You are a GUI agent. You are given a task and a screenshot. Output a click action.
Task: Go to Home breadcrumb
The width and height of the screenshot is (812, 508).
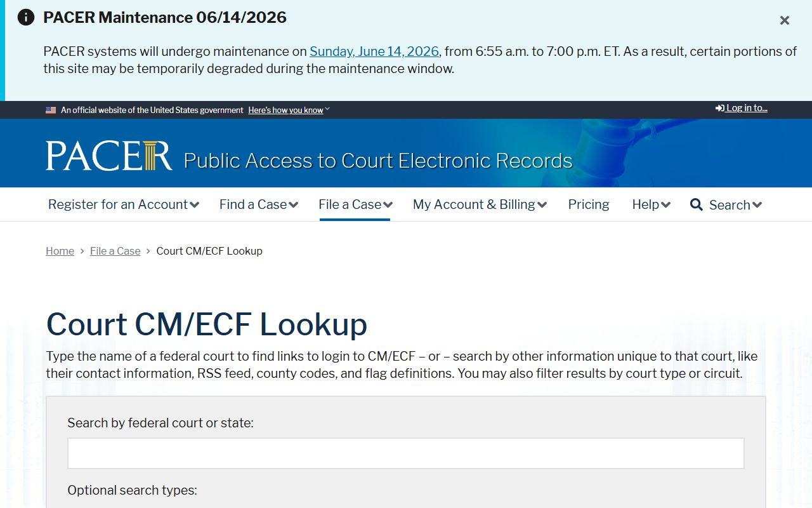click(x=60, y=251)
